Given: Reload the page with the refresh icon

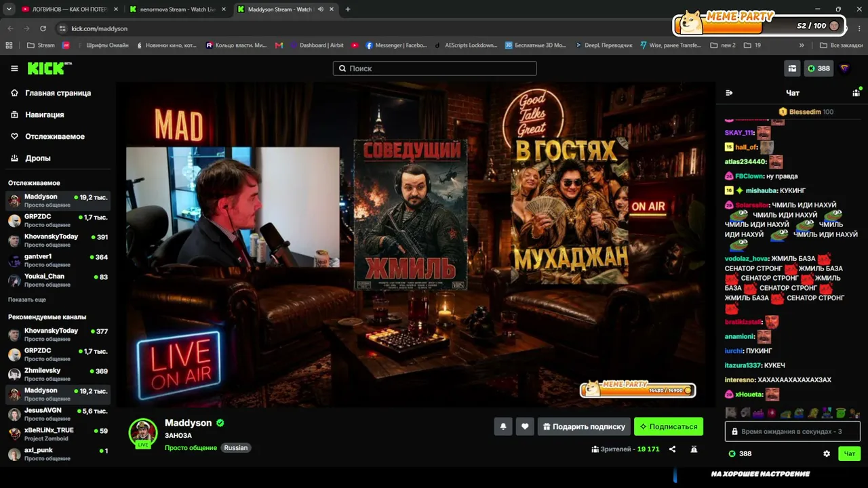Looking at the screenshot, I should click(x=43, y=28).
